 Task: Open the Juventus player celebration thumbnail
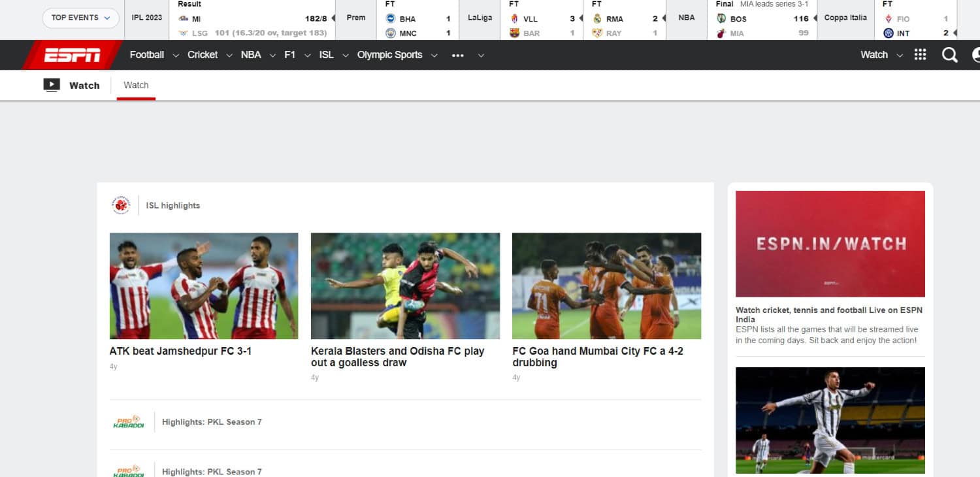click(830, 420)
